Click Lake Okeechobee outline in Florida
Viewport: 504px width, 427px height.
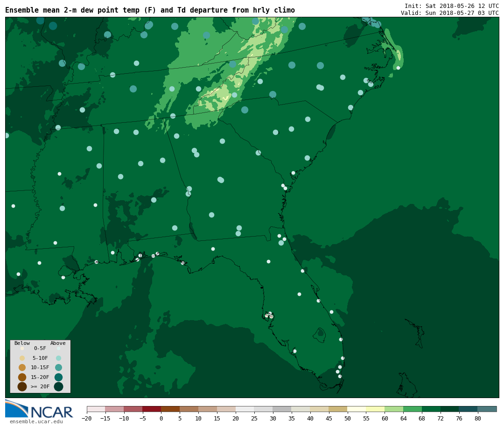(320, 334)
